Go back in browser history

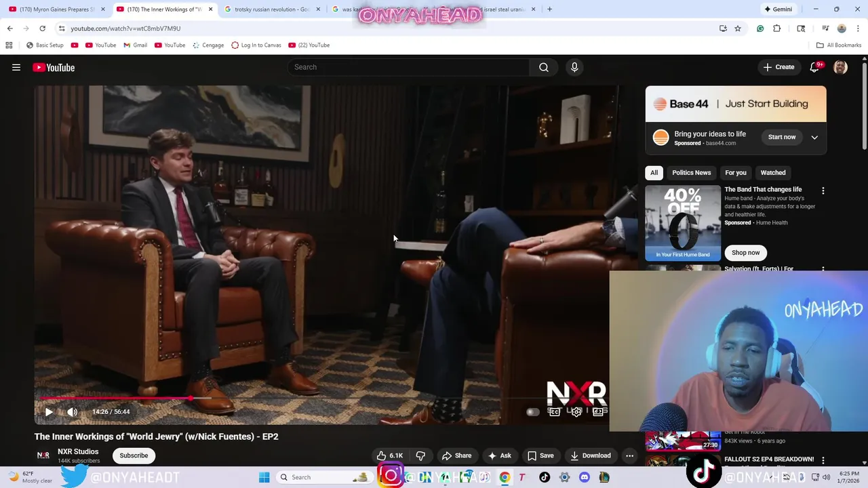[x=9, y=28]
